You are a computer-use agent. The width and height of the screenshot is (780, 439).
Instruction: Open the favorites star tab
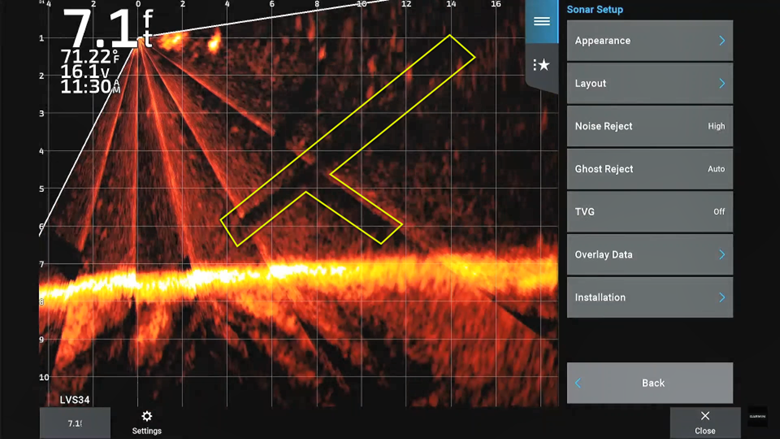tap(541, 65)
